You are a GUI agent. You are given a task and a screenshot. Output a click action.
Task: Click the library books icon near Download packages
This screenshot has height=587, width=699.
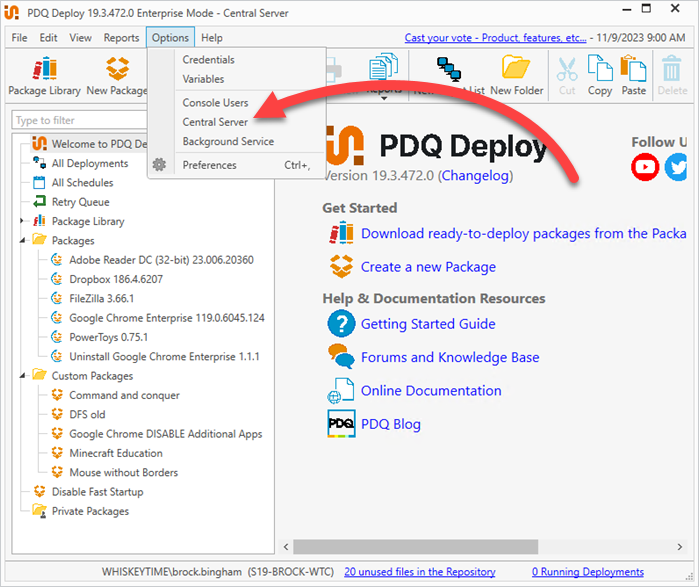pyautogui.click(x=341, y=233)
